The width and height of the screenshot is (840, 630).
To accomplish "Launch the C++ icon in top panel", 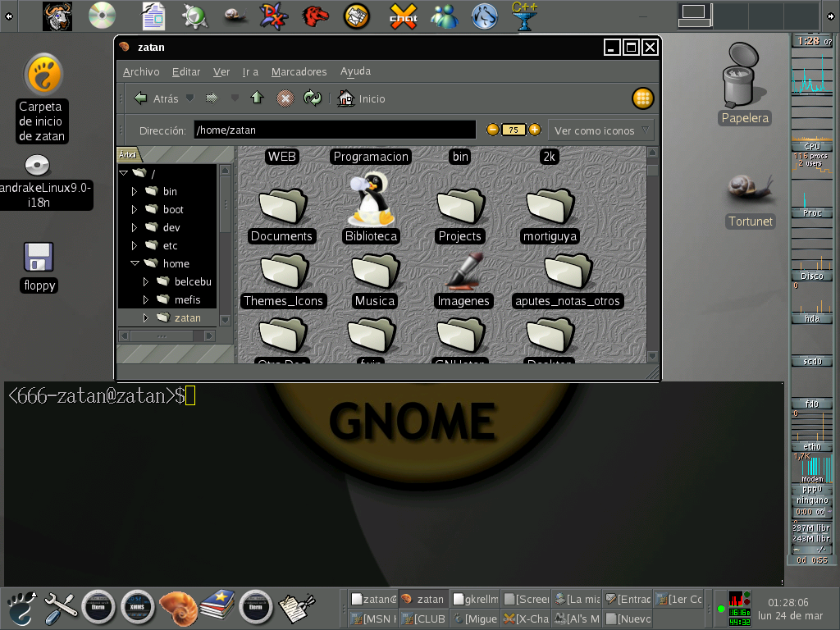I will point(524,16).
